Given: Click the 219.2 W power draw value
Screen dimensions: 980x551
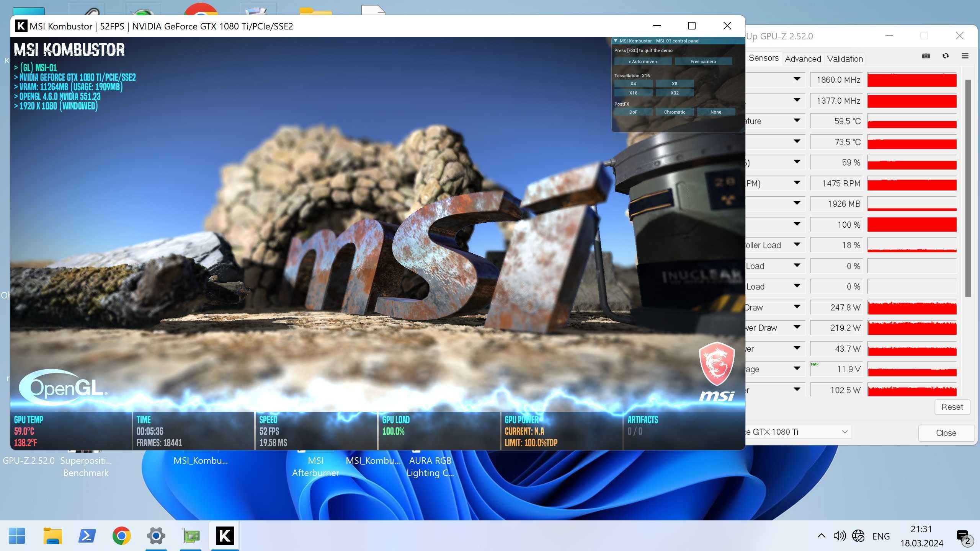Looking at the screenshot, I should pyautogui.click(x=836, y=328).
